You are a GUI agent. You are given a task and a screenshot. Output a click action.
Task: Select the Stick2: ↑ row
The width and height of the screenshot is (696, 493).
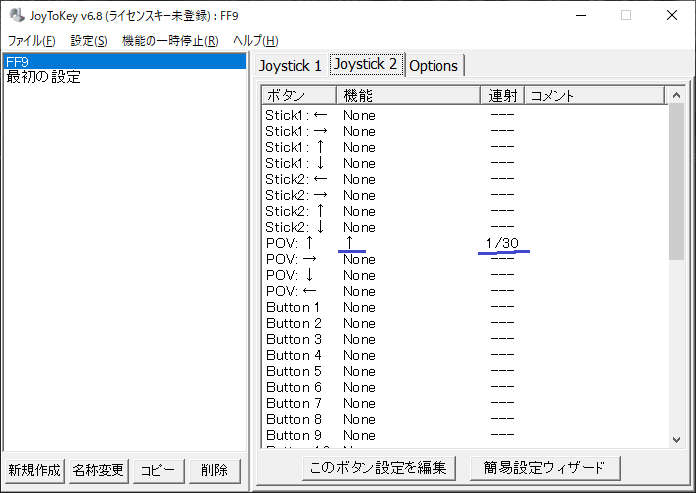[x=465, y=211]
